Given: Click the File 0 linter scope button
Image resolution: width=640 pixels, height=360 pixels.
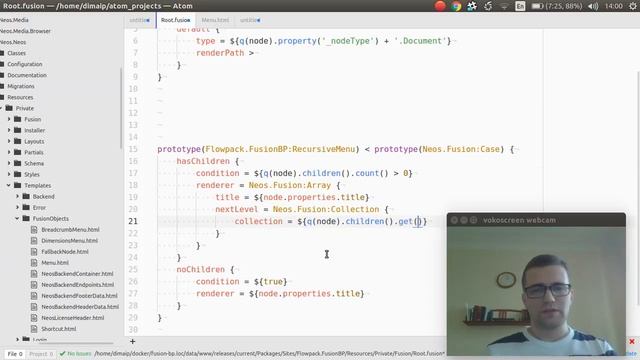Looking at the screenshot, I should pos(15,354).
